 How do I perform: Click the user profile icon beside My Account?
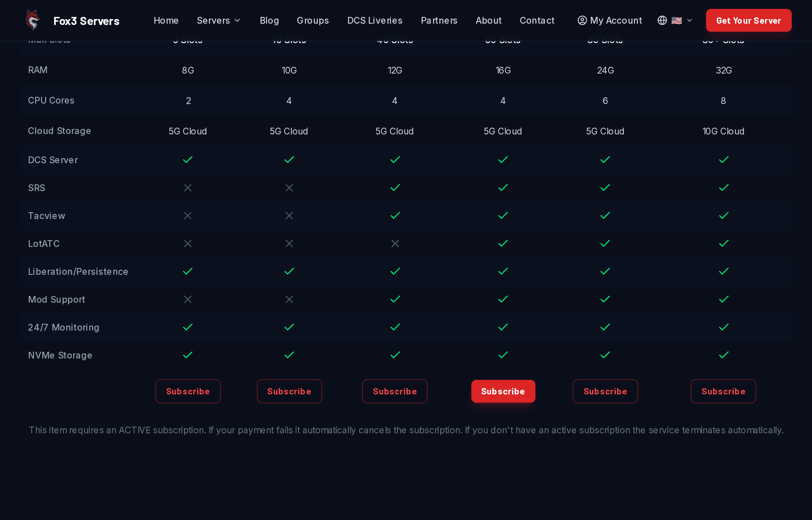click(582, 20)
